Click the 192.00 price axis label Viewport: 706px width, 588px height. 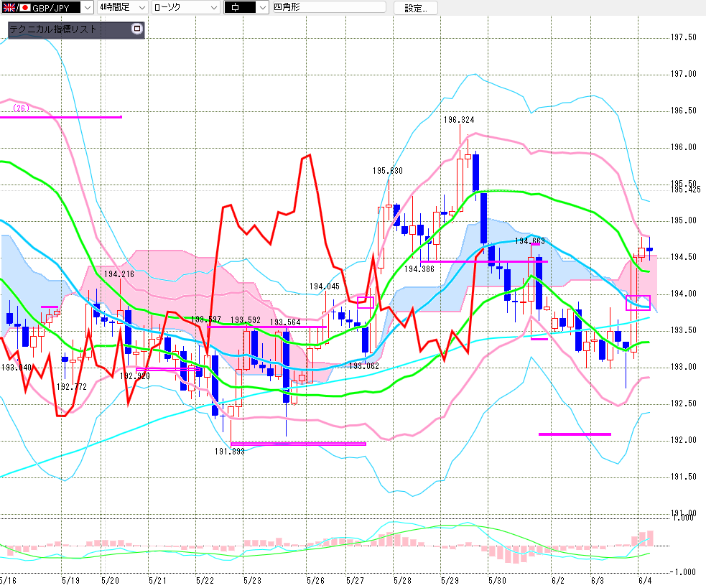(x=684, y=440)
